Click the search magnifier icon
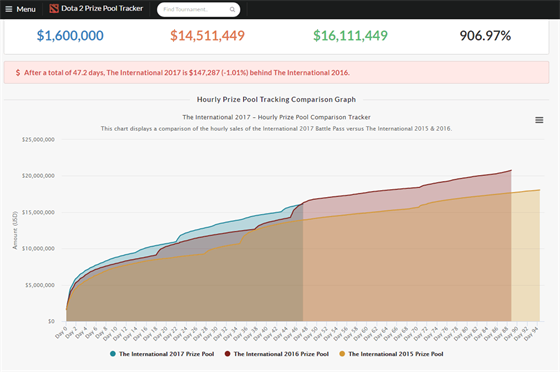The height and width of the screenshot is (372, 560). point(232,9)
